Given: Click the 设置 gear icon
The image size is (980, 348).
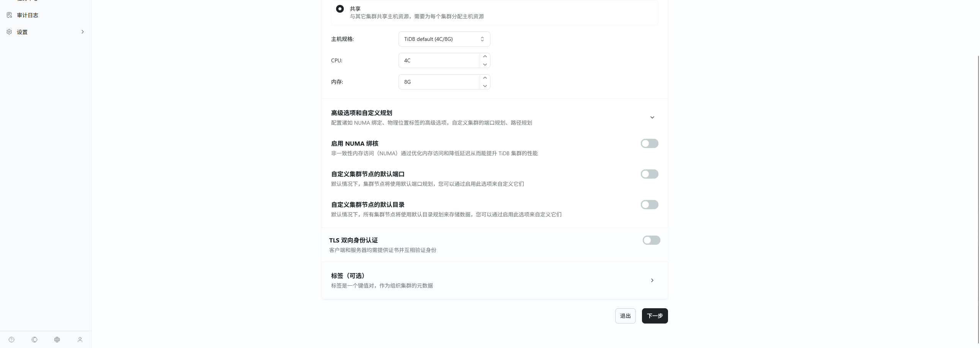Looking at the screenshot, I should [x=10, y=32].
